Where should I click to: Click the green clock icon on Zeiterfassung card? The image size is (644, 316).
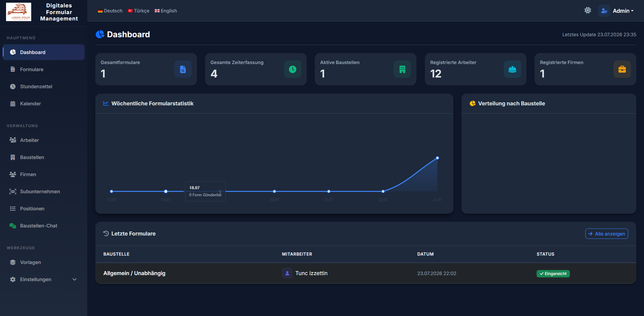(x=293, y=69)
